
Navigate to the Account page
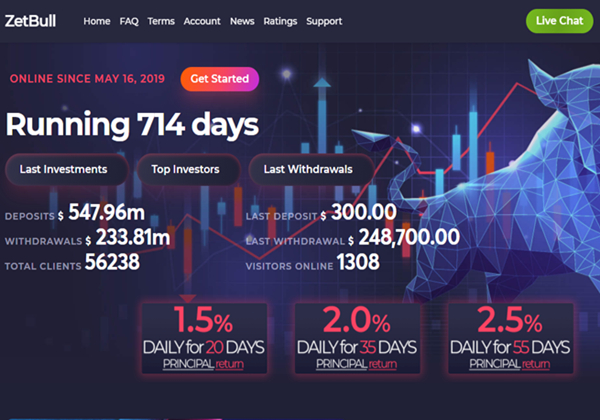[x=202, y=21]
